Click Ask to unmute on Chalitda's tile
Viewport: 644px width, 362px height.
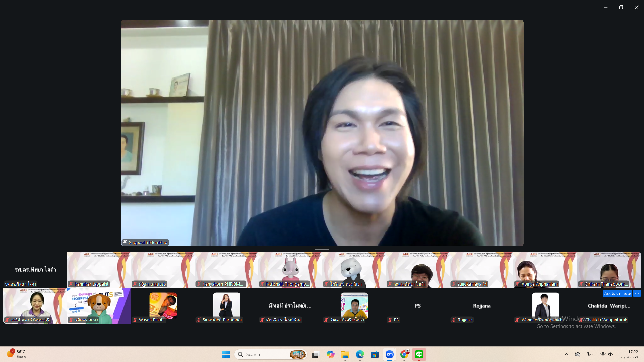click(x=617, y=293)
